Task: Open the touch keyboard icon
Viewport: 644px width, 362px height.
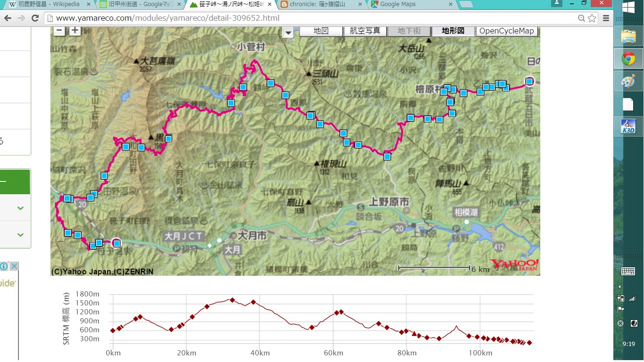Action: click(628, 271)
